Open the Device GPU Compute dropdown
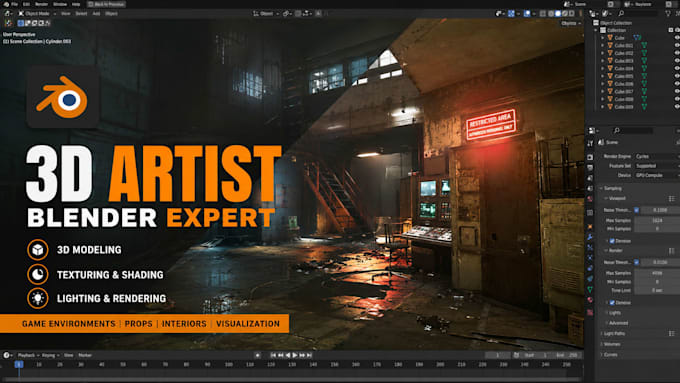 click(656, 175)
